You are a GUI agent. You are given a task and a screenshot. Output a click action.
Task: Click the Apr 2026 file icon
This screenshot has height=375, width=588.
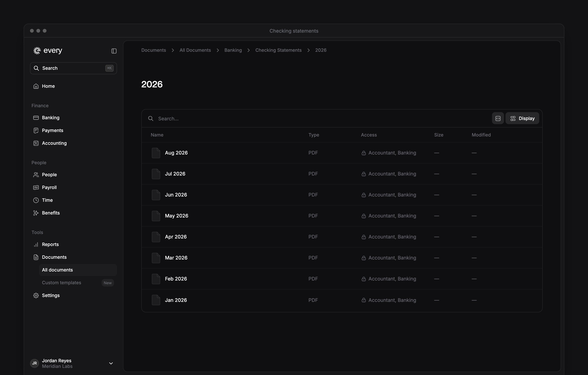point(156,237)
